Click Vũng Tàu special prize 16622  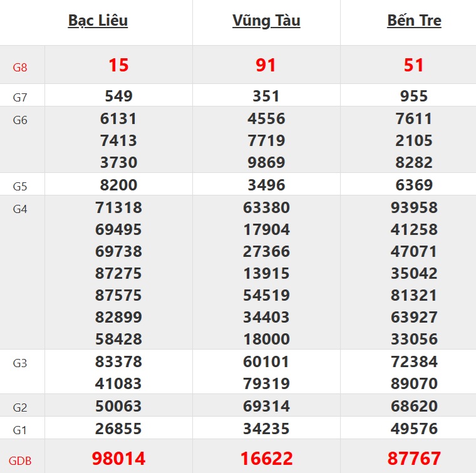pos(266,459)
